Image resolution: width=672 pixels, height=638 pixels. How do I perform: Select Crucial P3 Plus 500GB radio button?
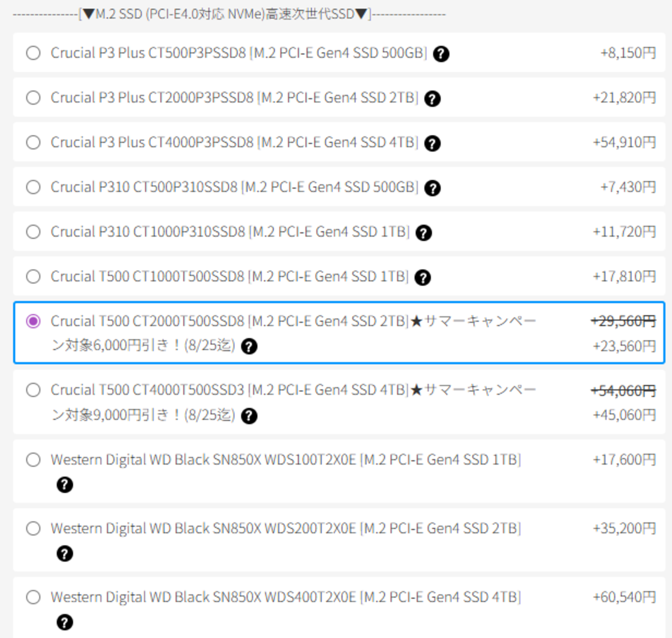tap(33, 53)
